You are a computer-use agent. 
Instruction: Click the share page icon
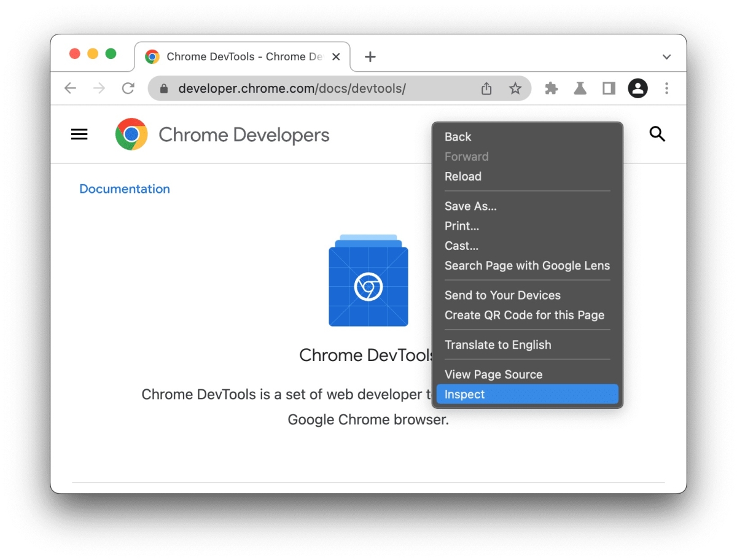tap(486, 88)
